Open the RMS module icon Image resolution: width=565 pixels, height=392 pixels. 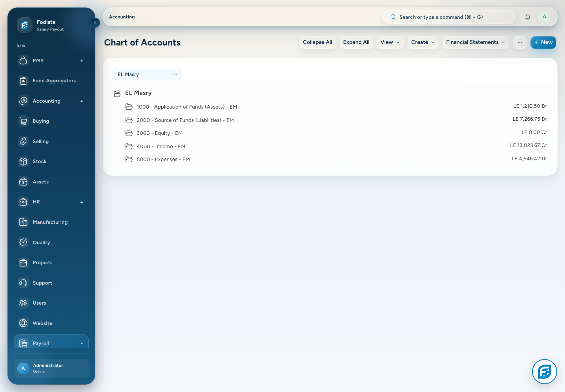point(24,61)
